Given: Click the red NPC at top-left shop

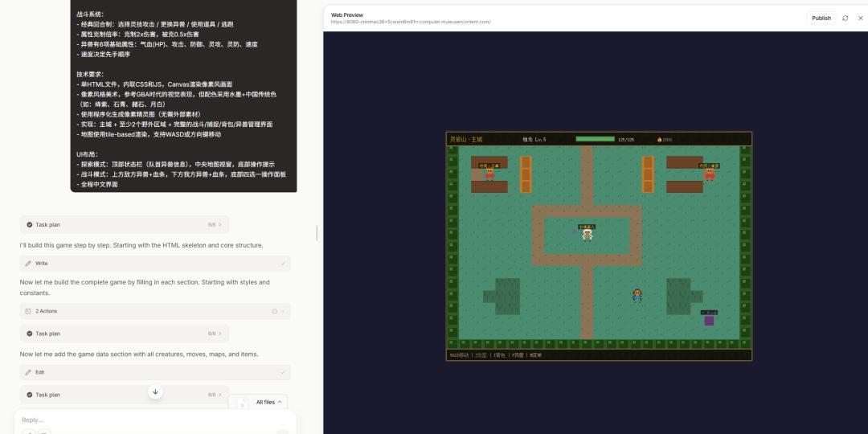Looking at the screenshot, I should click(x=489, y=174).
